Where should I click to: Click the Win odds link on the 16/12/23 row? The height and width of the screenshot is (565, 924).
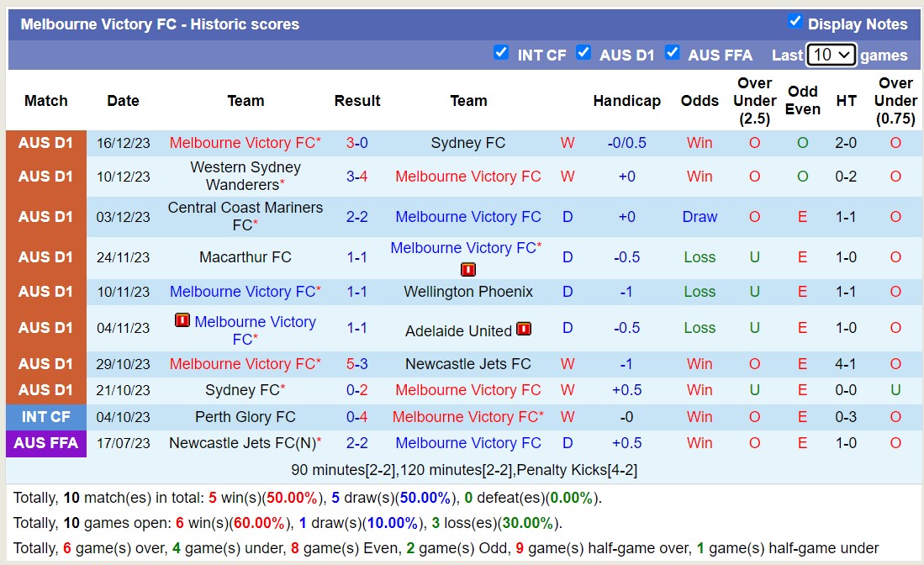click(x=700, y=142)
